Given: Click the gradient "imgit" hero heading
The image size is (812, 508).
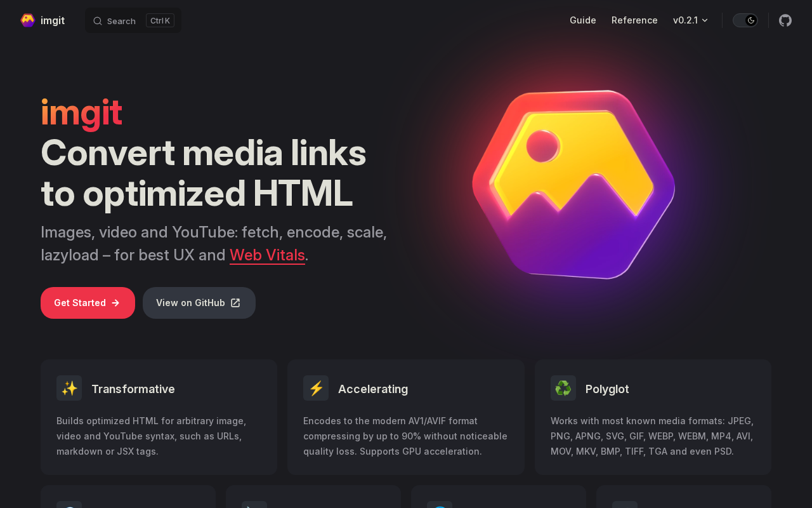Looking at the screenshot, I should 81,112.
